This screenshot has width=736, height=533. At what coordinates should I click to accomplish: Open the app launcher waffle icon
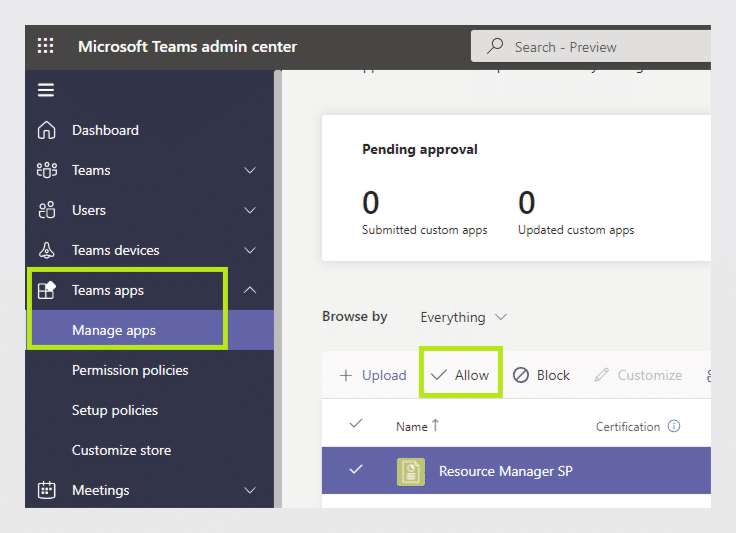coord(46,46)
